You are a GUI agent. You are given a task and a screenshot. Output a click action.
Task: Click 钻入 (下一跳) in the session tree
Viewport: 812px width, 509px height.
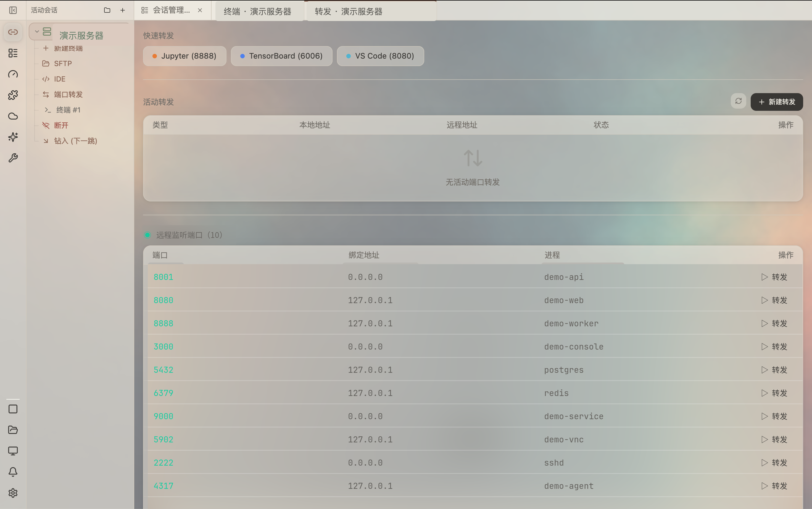pyautogui.click(x=75, y=141)
